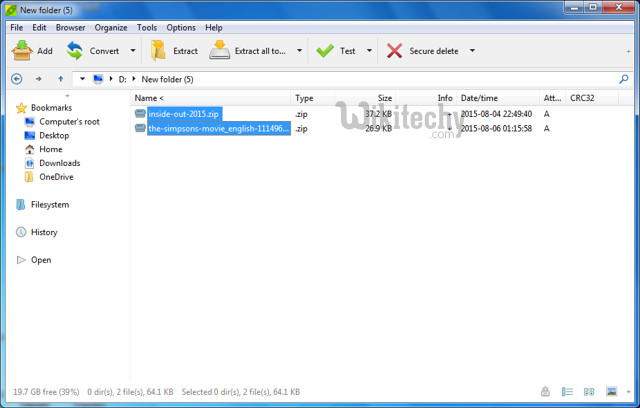
Task: Open the Extract all to dropdown arrow
Action: click(299, 51)
